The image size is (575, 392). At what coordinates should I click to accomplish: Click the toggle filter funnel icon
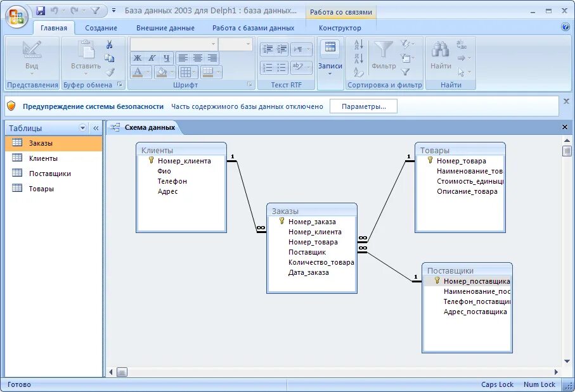(x=405, y=72)
